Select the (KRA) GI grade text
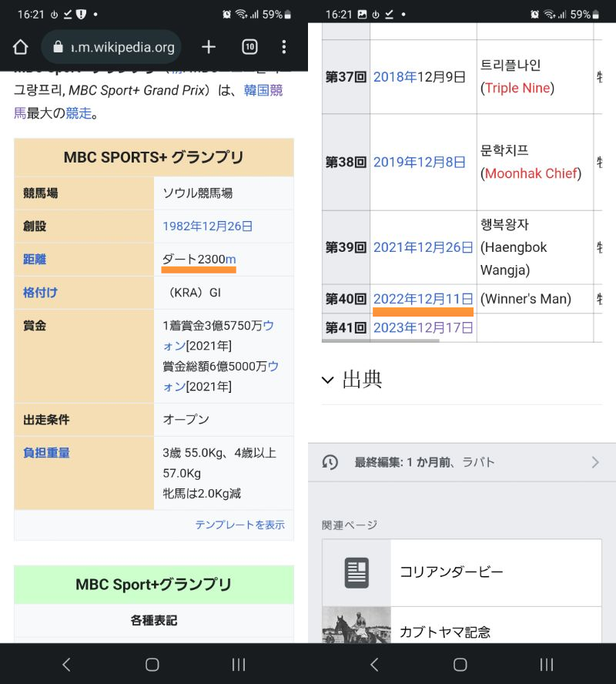616x684 pixels. click(195, 292)
